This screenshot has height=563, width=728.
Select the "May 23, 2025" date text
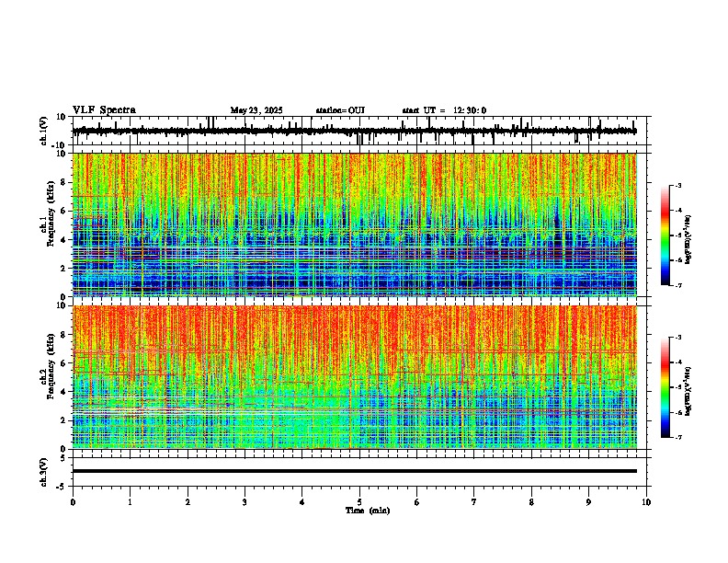coord(256,110)
